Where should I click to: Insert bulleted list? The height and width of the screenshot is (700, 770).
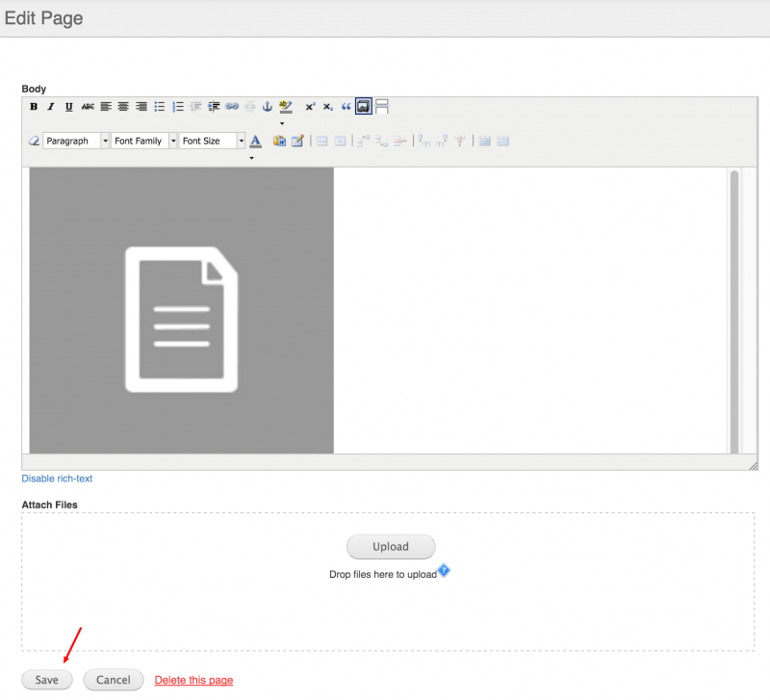(x=160, y=107)
